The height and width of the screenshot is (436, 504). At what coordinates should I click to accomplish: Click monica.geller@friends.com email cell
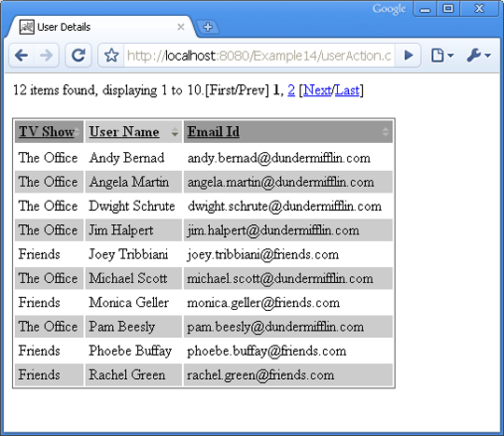click(288, 302)
